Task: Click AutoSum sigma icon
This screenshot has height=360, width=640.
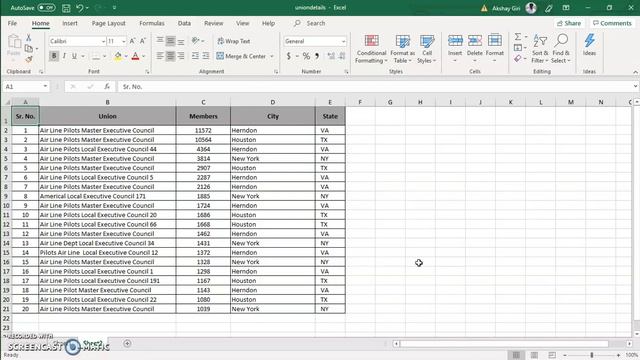Action: (x=518, y=37)
